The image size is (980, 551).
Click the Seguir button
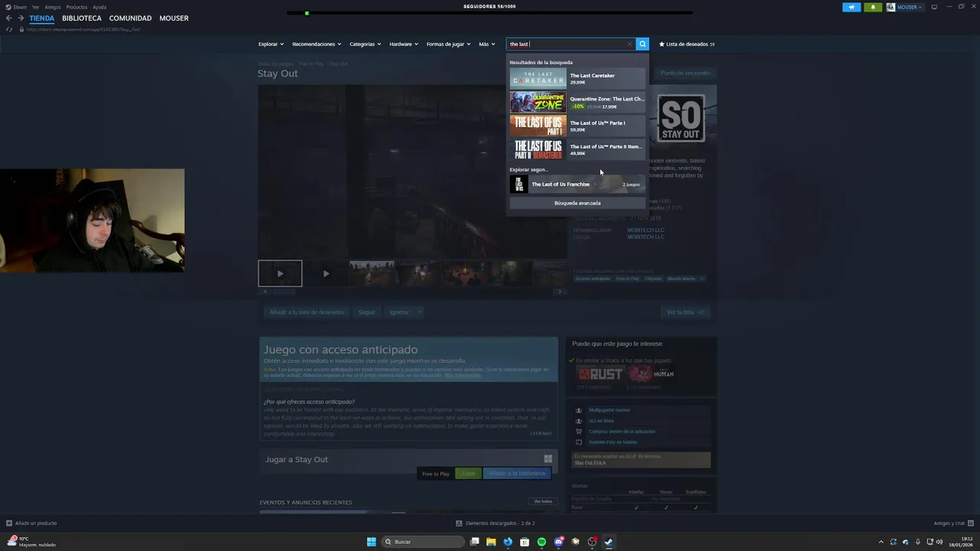(367, 312)
